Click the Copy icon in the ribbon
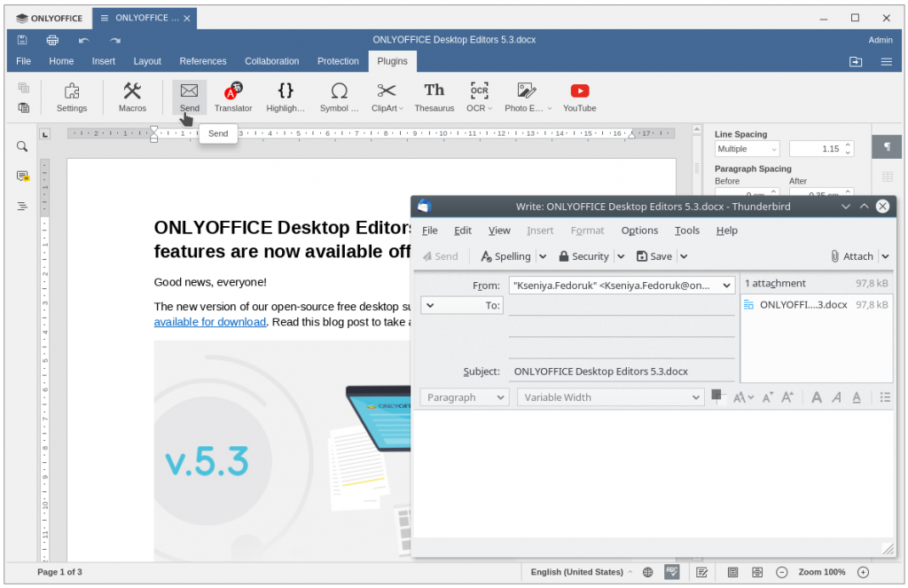Viewport: 908px width, 588px height. coord(24,88)
